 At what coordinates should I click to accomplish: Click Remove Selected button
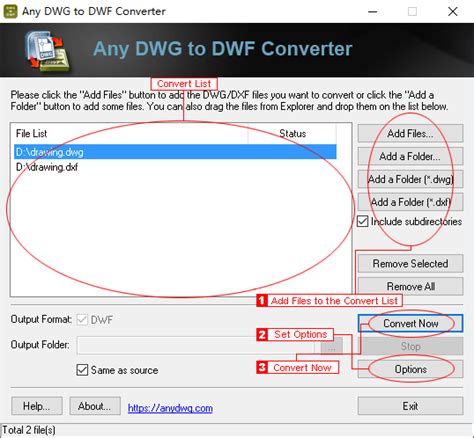tap(410, 264)
